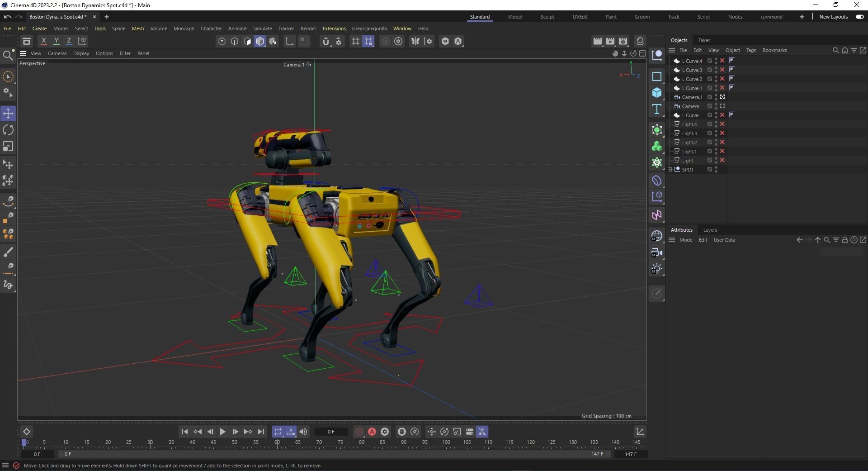This screenshot has width=868, height=471.
Task: Click frame 60 on timeline ruler
Action: click(277, 442)
